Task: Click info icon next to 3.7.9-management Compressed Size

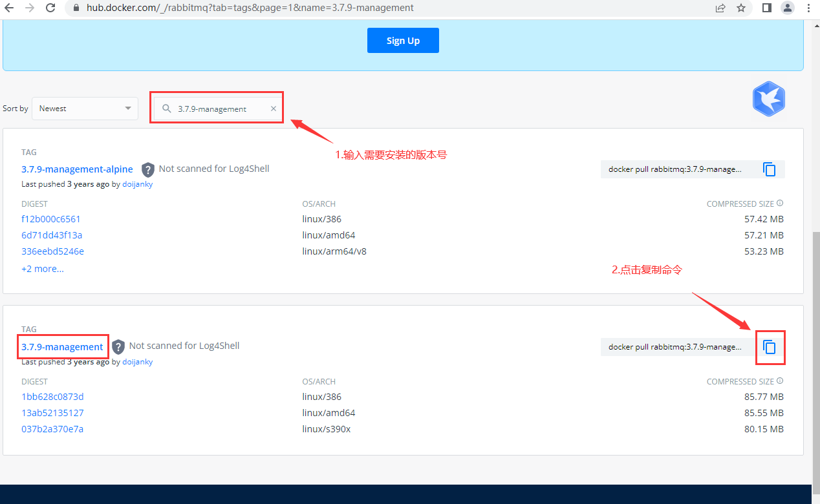Action: 780,381
